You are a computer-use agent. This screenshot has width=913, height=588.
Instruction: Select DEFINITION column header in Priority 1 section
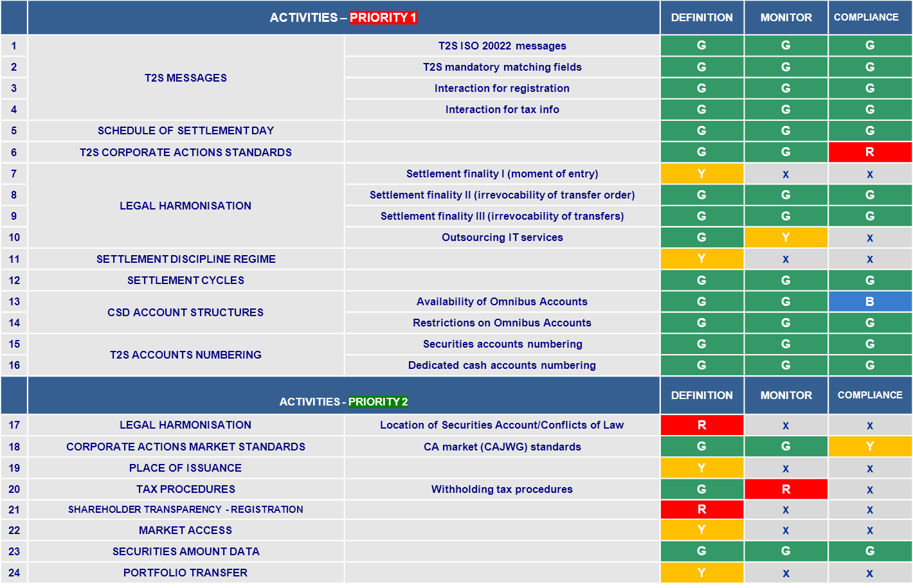[701, 17]
